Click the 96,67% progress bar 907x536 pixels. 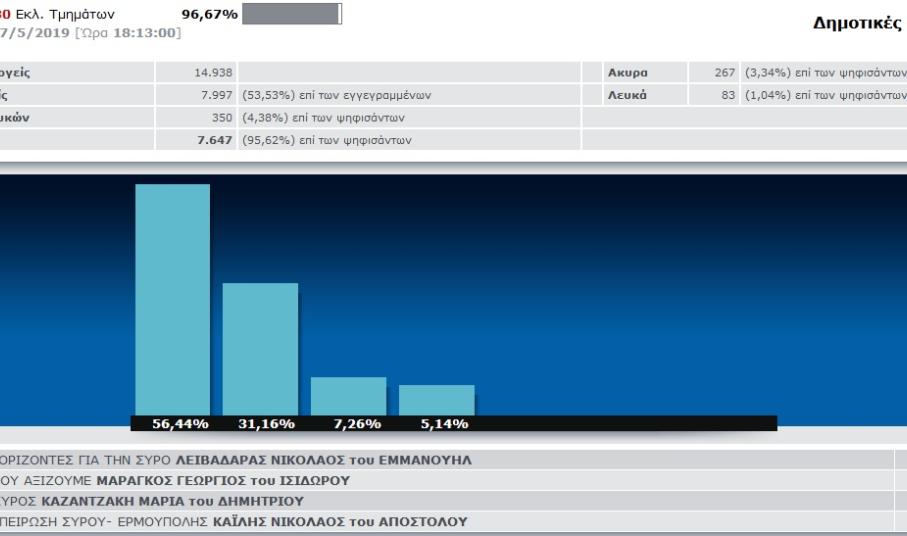point(291,14)
